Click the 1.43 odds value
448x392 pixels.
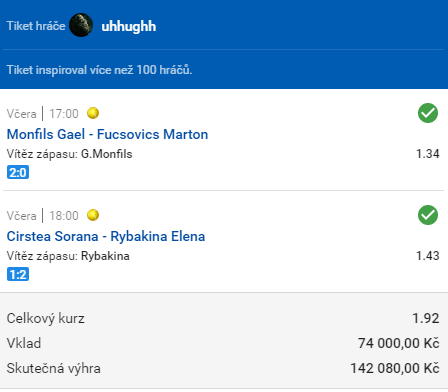(428, 256)
